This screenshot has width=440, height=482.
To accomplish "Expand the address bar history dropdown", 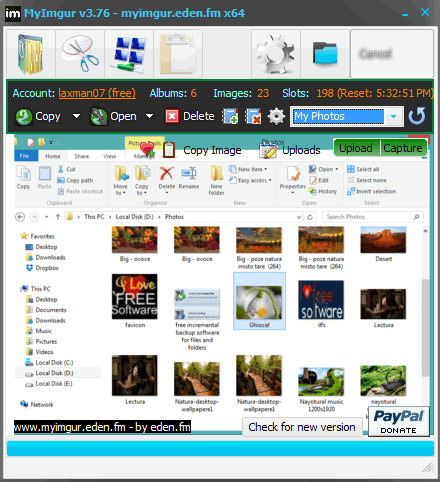I will [x=299, y=217].
